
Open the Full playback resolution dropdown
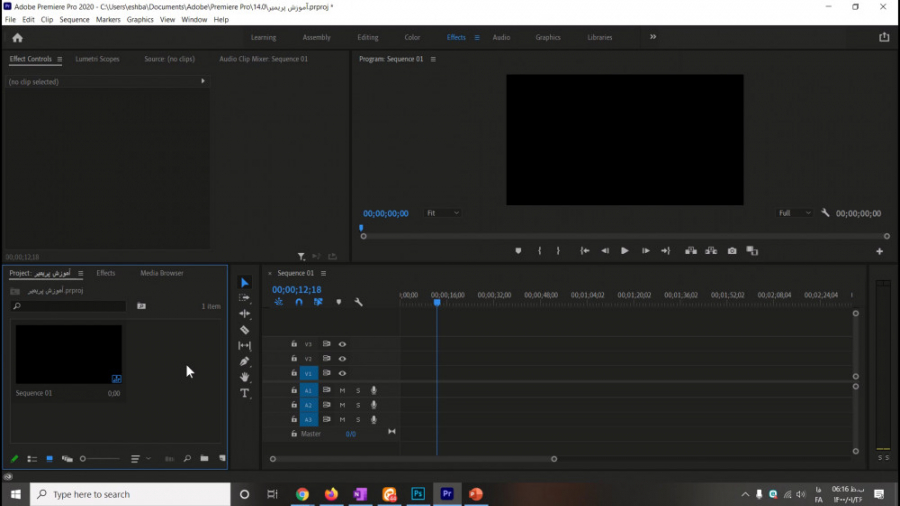click(794, 213)
